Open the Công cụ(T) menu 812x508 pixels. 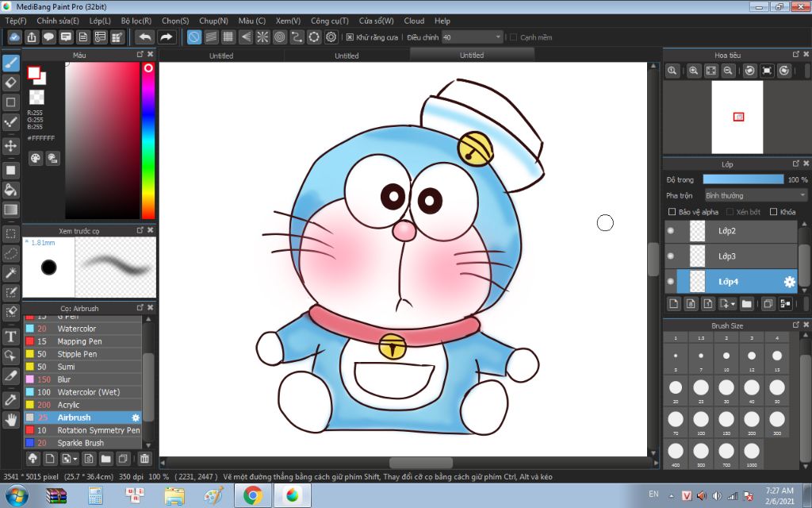click(x=329, y=21)
